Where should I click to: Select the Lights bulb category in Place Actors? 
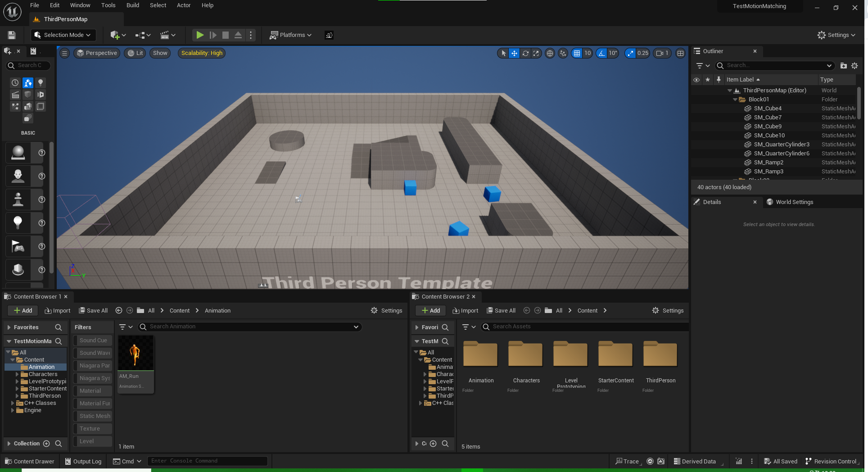(x=41, y=83)
